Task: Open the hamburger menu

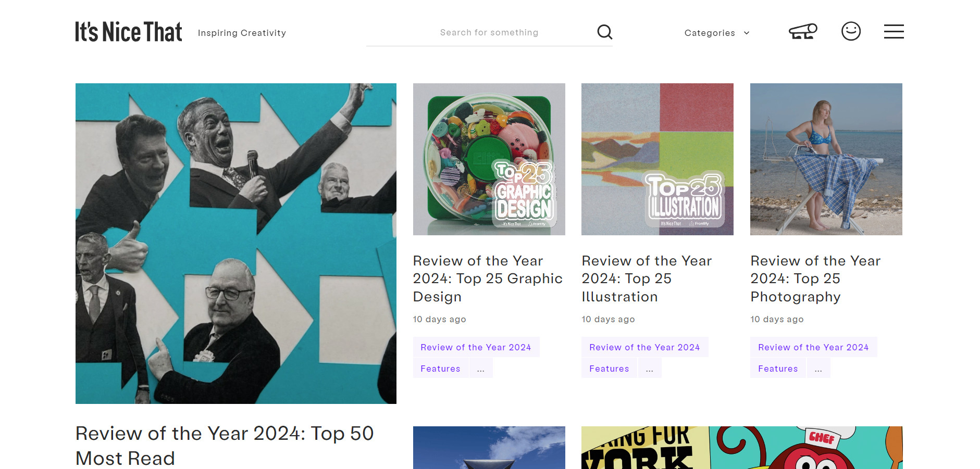Action: point(894,32)
